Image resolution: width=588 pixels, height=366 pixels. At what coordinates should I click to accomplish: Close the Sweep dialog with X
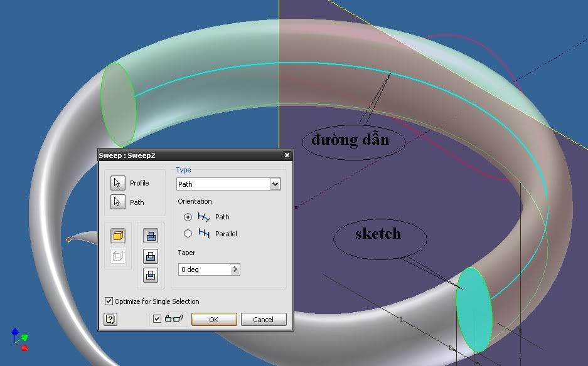coord(287,155)
